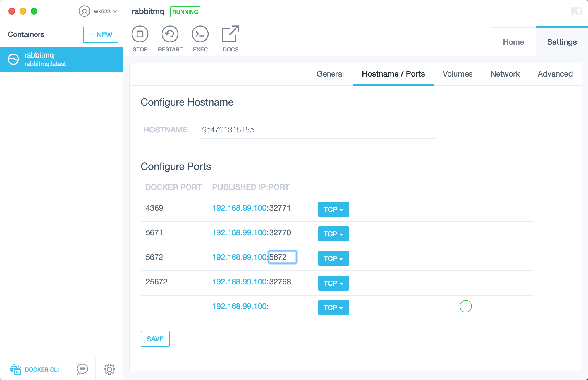Open DOCS external link icon
The width and height of the screenshot is (588, 380).
[230, 34]
